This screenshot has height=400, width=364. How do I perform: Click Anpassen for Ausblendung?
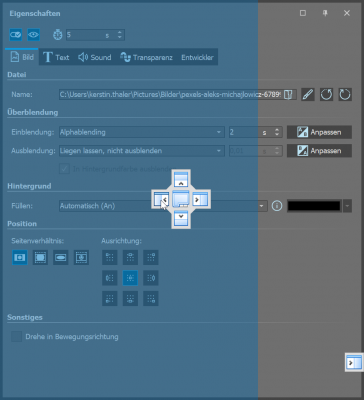tap(319, 151)
